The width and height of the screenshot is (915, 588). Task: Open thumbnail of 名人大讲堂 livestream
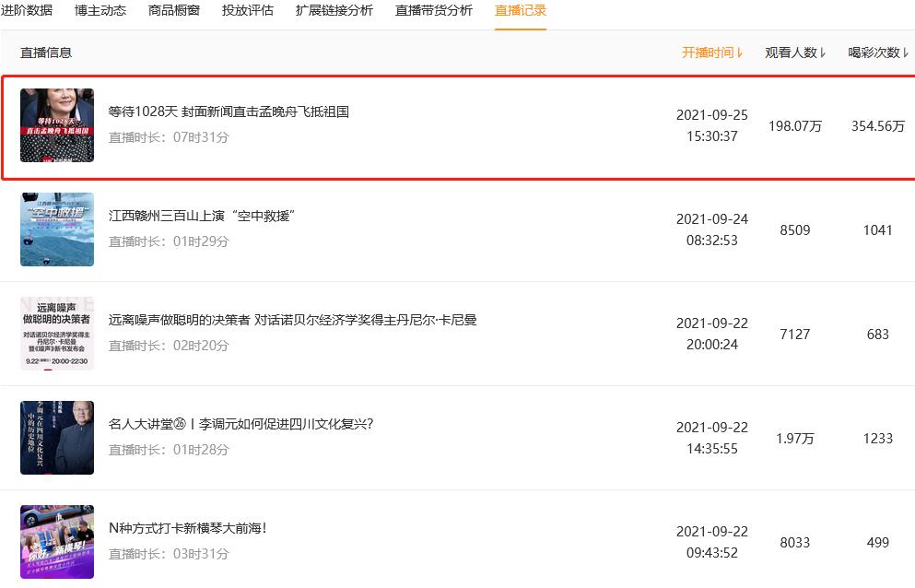pos(57,438)
